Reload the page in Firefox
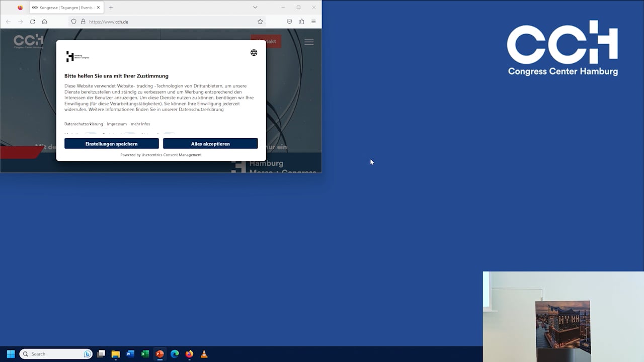 click(x=32, y=22)
